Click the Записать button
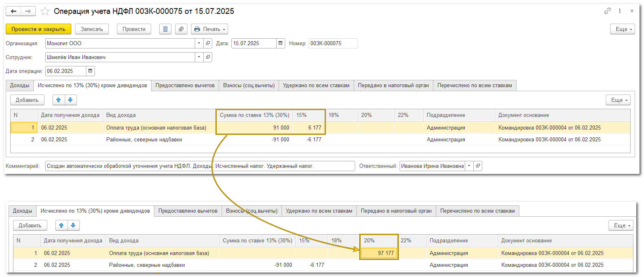Viewport: 644px width, 277px height. [x=92, y=29]
